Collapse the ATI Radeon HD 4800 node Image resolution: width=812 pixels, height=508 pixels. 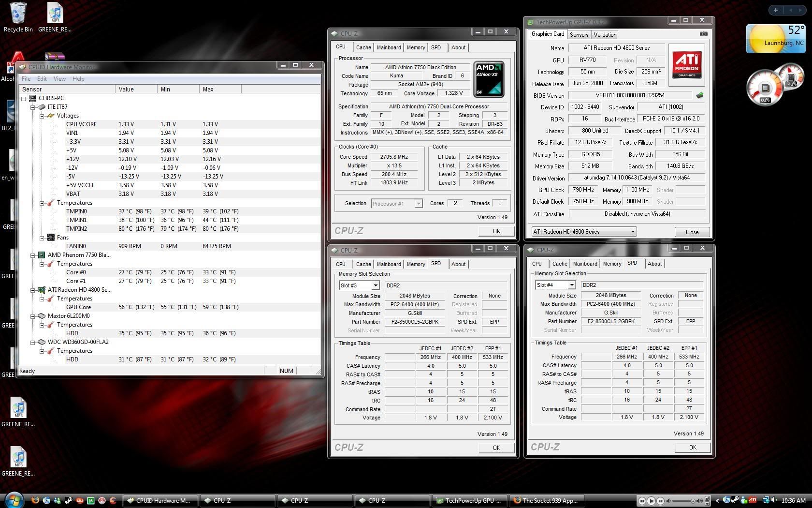33,290
